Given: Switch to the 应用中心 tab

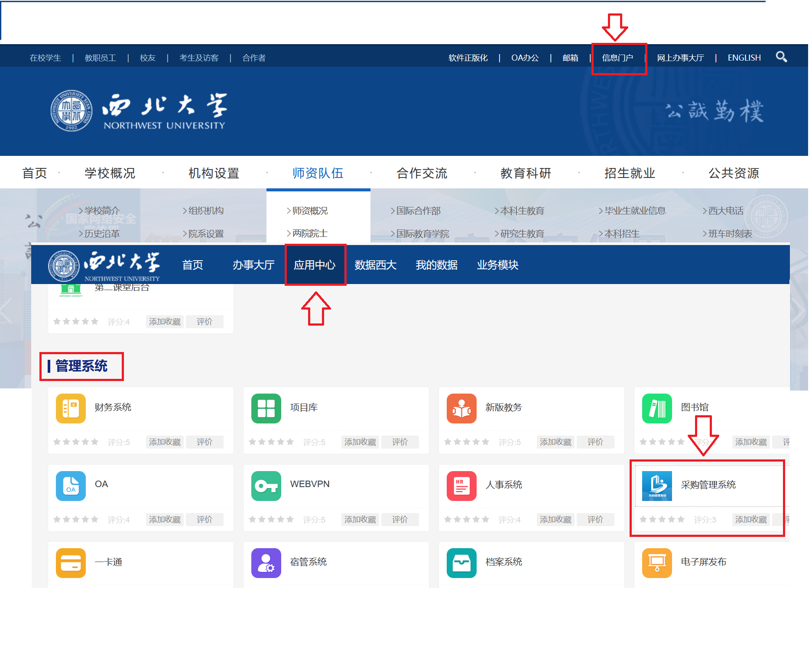Looking at the screenshot, I should [315, 265].
